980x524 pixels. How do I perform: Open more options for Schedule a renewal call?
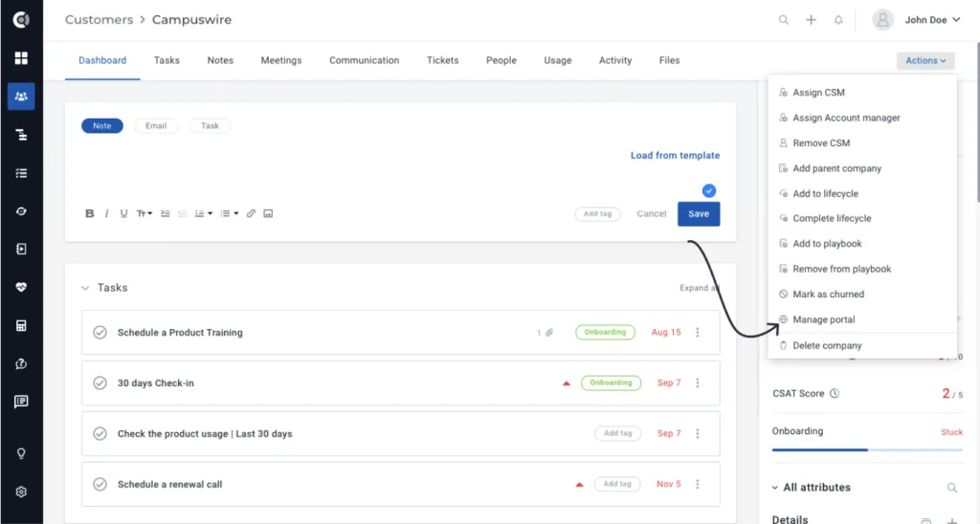point(698,484)
